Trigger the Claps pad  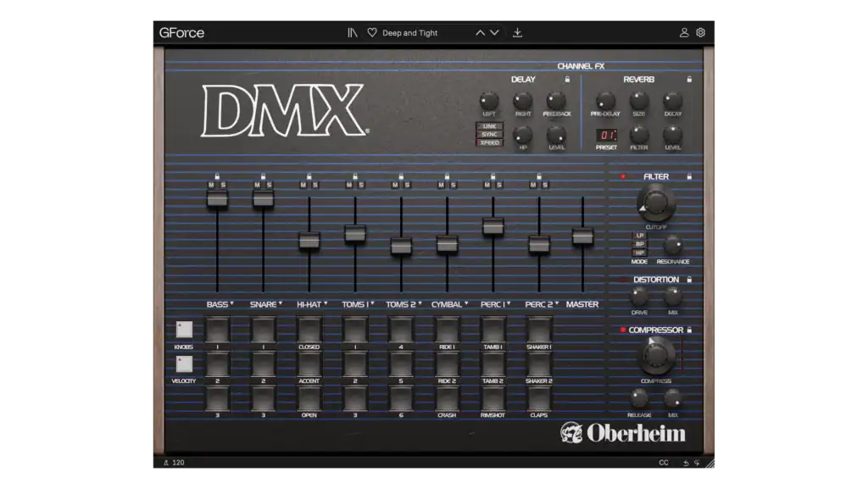pyautogui.click(x=538, y=398)
